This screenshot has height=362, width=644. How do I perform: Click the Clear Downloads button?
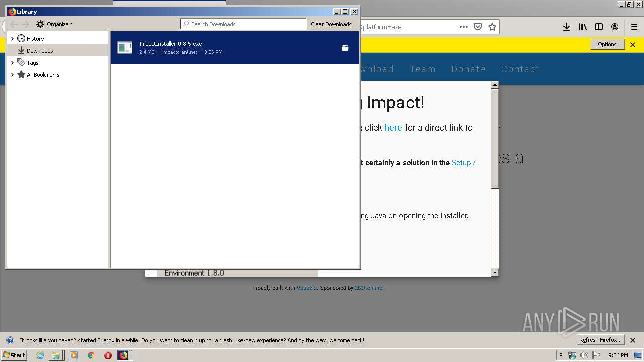(x=331, y=24)
